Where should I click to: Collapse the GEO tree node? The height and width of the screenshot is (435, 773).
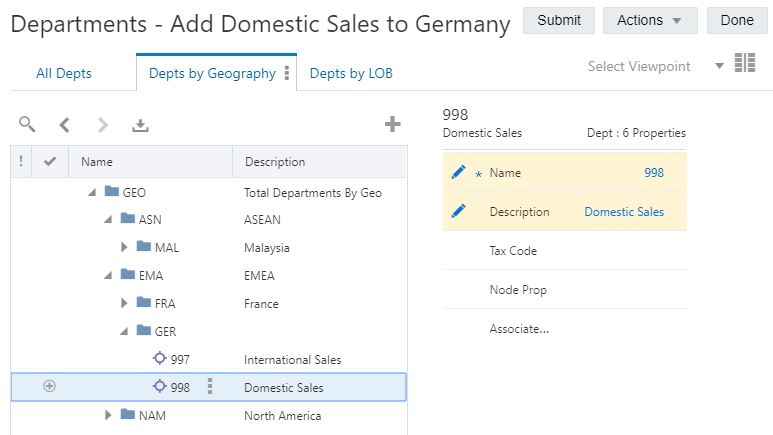[94, 192]
